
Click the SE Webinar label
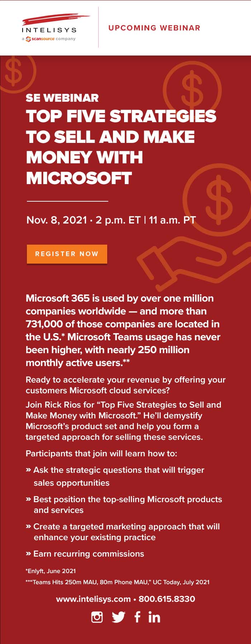[x=62, y=98]
